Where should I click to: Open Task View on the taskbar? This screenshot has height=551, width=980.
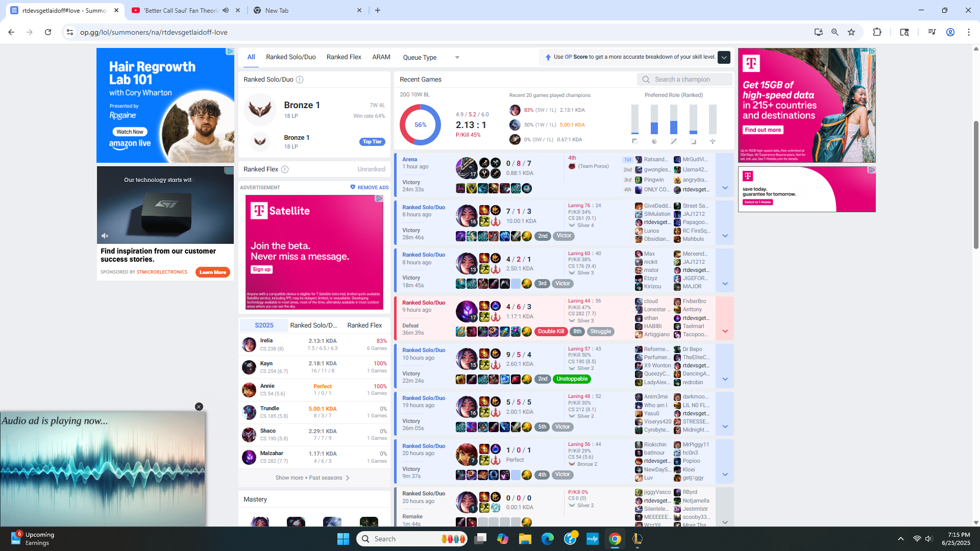(480, 539)
